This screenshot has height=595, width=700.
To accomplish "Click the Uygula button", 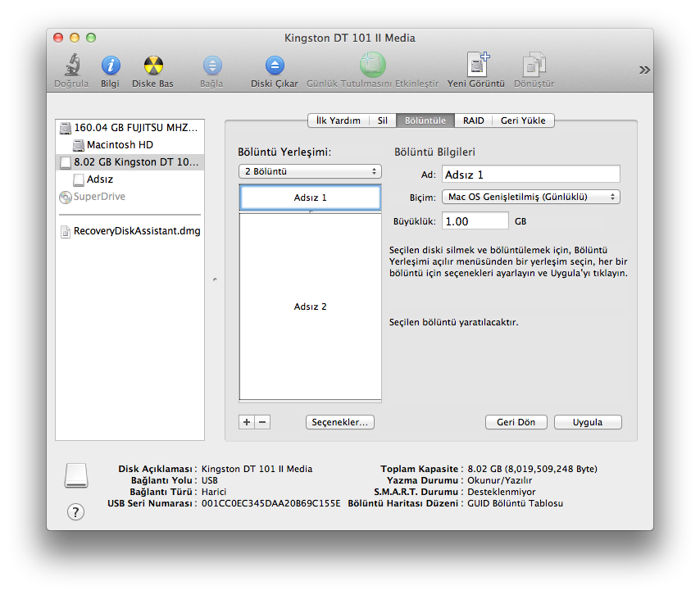I will (588, 422).
